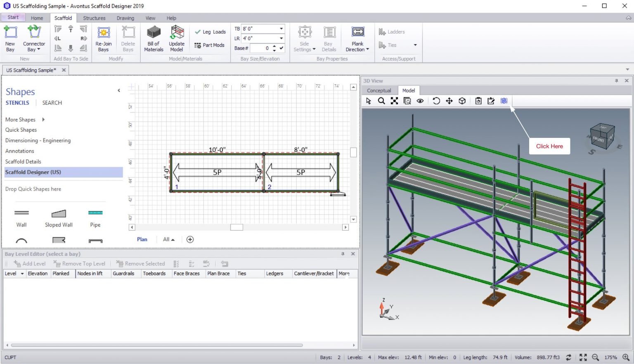Click the Part Mods button

(x=209, y=45)
